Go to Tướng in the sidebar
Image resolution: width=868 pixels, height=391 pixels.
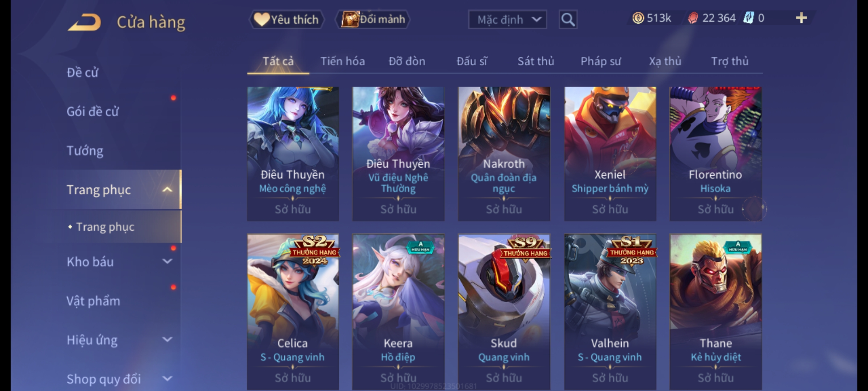85,151
